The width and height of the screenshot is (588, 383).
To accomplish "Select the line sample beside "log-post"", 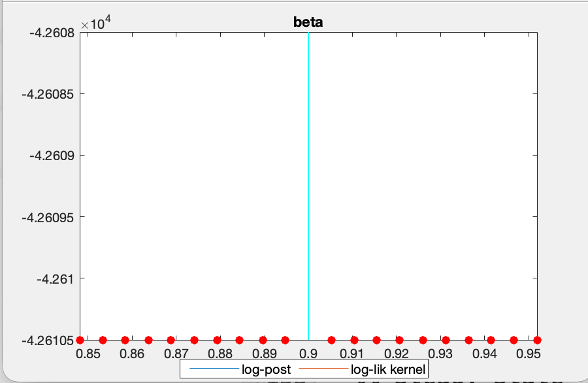I will click(x=212, y=370).
